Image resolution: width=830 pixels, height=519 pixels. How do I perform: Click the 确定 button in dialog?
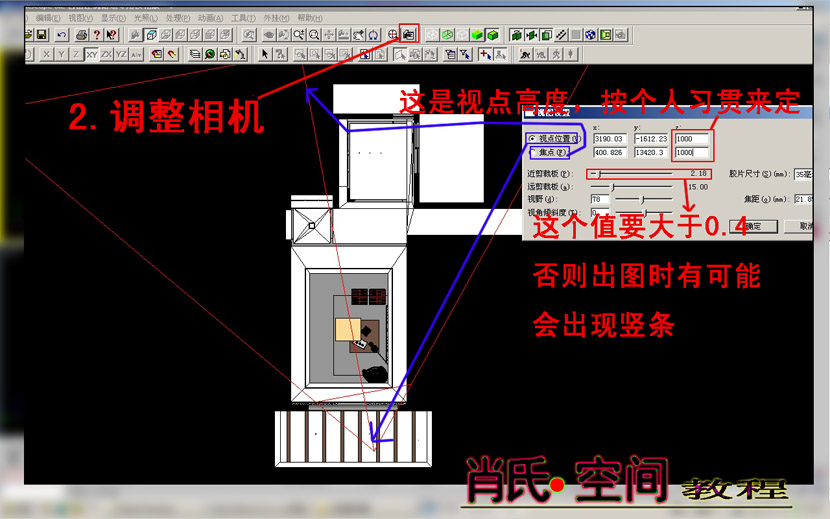tap(753, 226)
